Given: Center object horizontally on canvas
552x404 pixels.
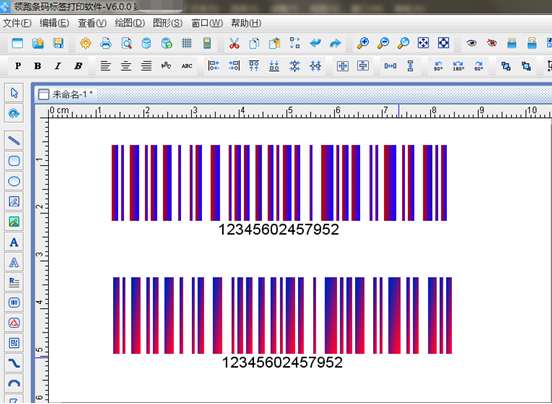Looking at the screenshot, I should [343, 66].
